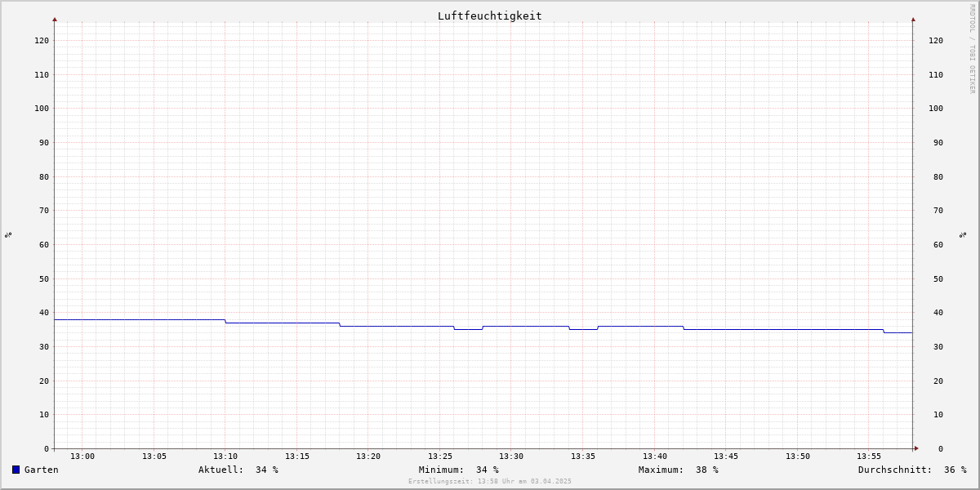This screenshot has width=980, height=490.
Task: Click the 13:05 time axis label
Action: coord(154,456)
